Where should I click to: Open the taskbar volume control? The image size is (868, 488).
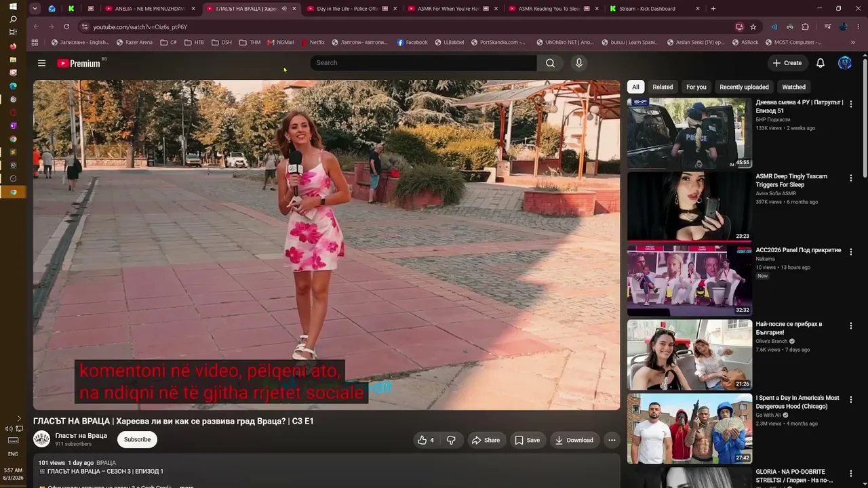click(x=9, y=428)
